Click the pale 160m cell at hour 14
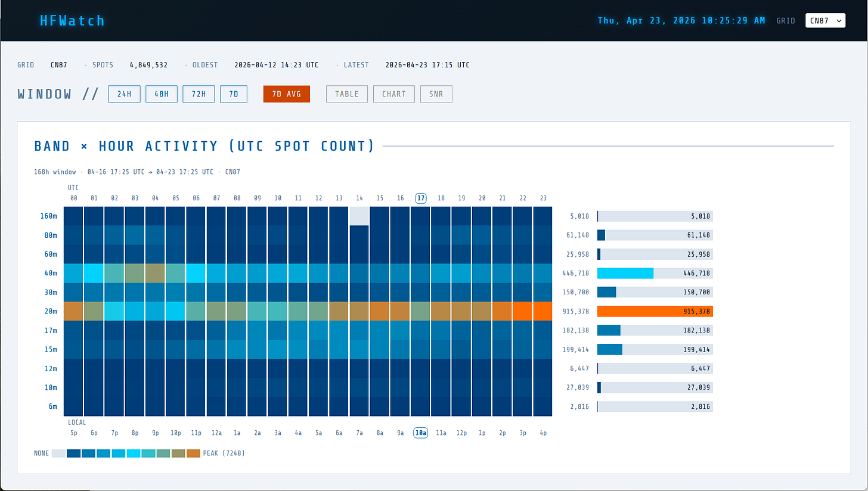Screen dimensions: 868x491 coord(359,216)
